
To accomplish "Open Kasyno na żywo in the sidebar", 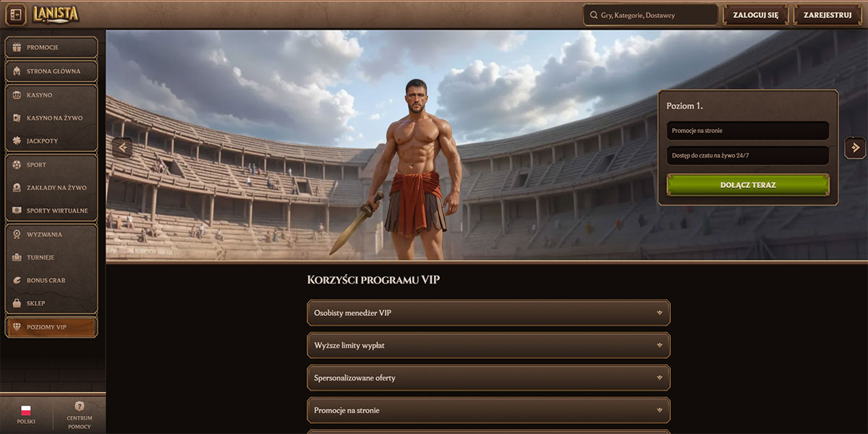I will tap(51, 118).
